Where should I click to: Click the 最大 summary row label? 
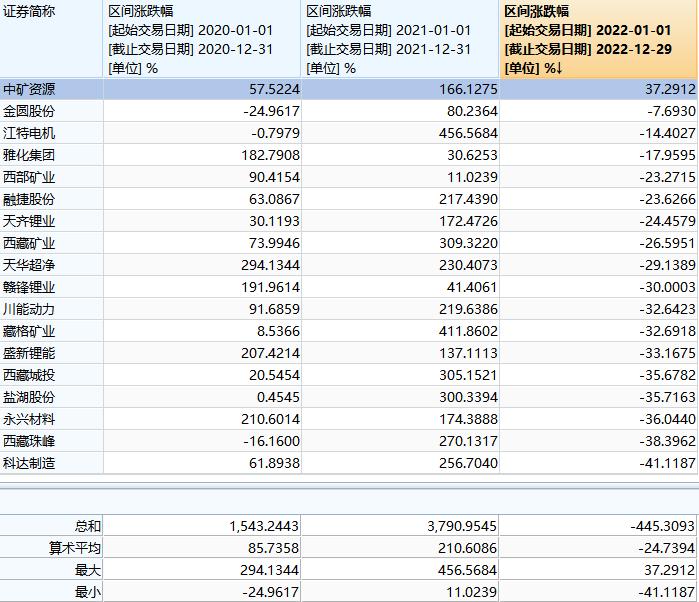88,570
